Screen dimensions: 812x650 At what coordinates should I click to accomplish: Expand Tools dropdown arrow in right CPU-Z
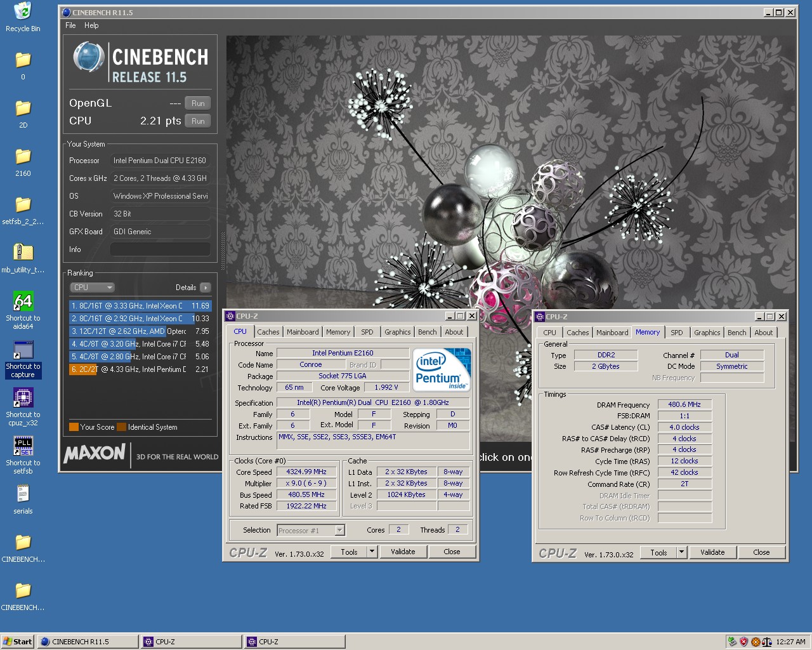coord(682,552)
